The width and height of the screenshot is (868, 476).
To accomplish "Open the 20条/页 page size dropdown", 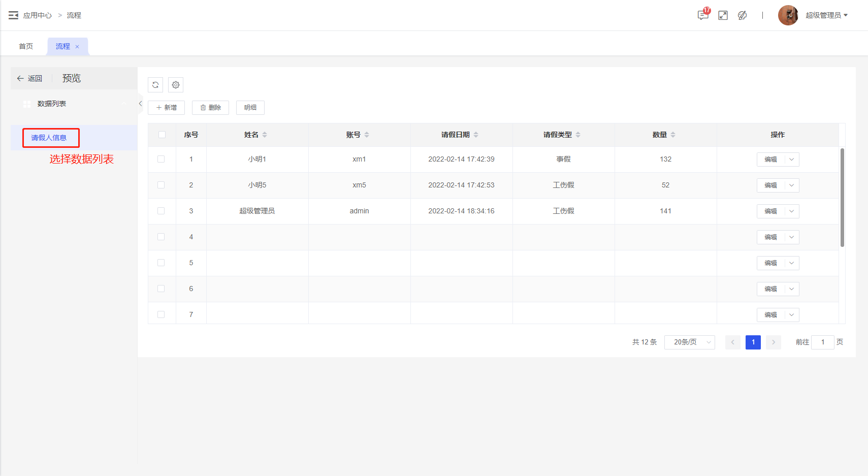I will (689, 342).
